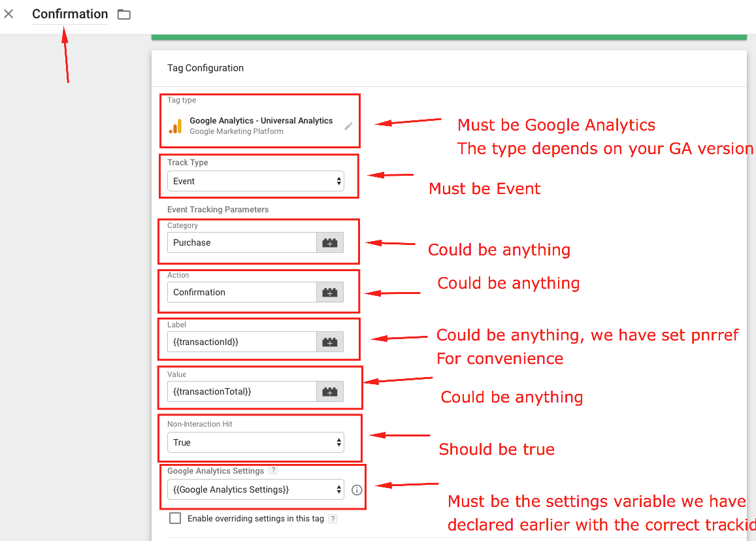Click the Category field containing Purchase
The image size is (756, 541).
click(x=242, y=242)
